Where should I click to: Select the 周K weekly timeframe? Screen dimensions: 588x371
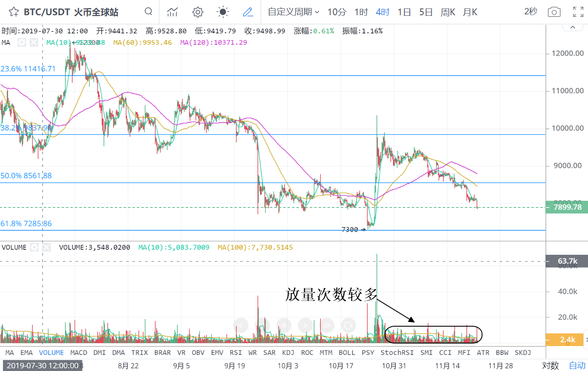tap(448, 12)
